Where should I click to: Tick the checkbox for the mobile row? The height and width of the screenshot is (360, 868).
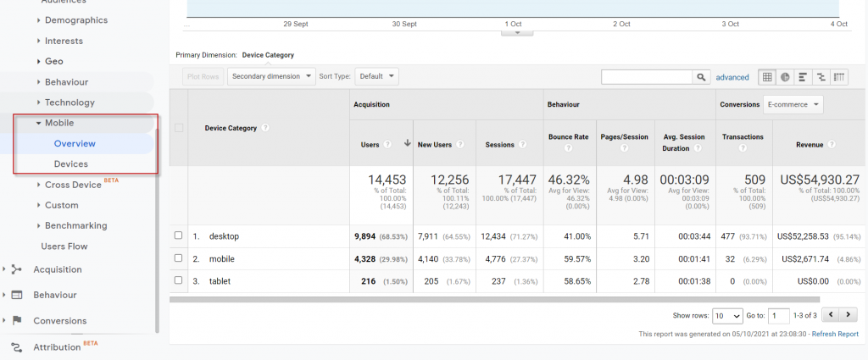178,258
